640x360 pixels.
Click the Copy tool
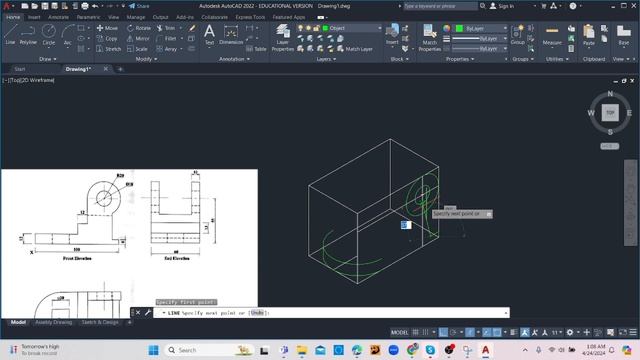(x=107, y=38)
